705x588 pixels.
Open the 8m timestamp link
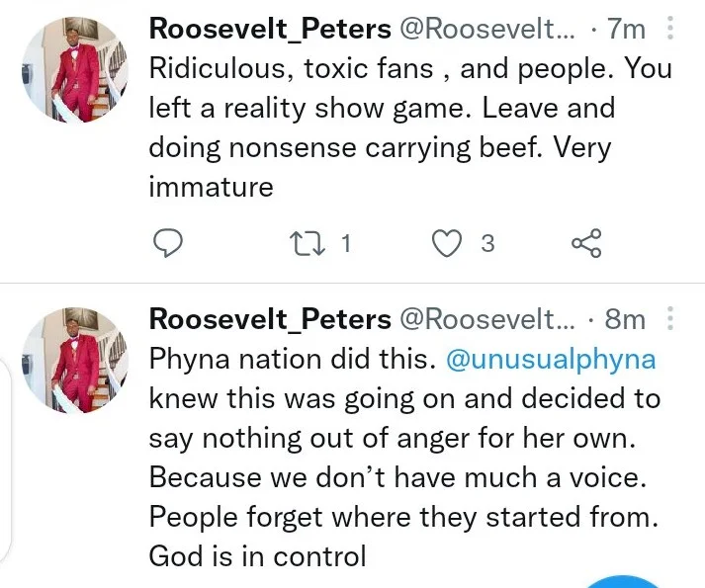pyautogui.click(x=625, y=319)
